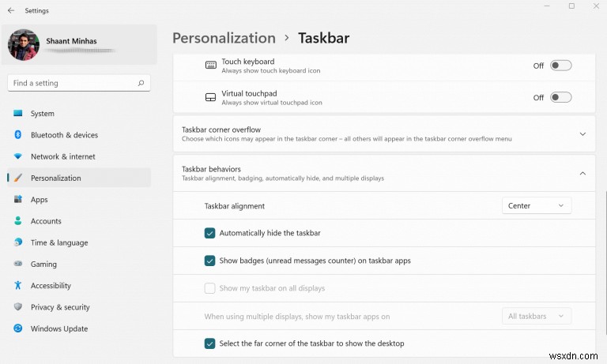This screenshot has height=364, width=607.
Task: Click the Gaming controller icon
Action: [18, 265]
